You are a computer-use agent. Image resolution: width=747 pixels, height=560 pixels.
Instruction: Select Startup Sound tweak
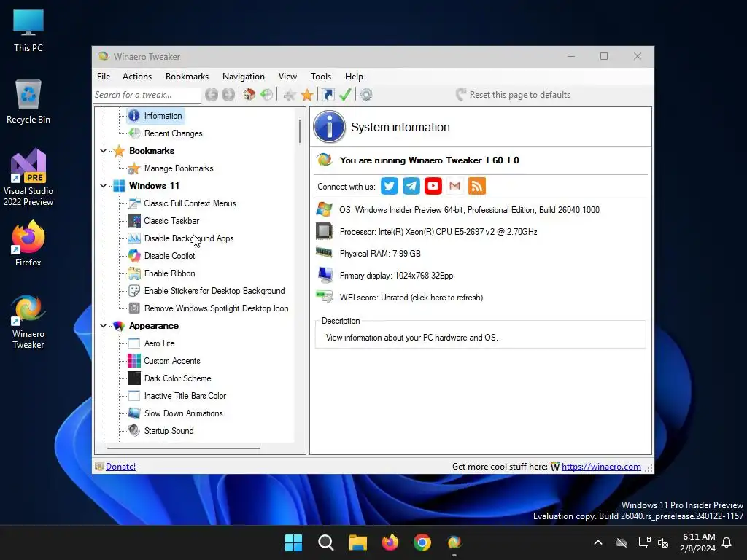click(169, 431)
